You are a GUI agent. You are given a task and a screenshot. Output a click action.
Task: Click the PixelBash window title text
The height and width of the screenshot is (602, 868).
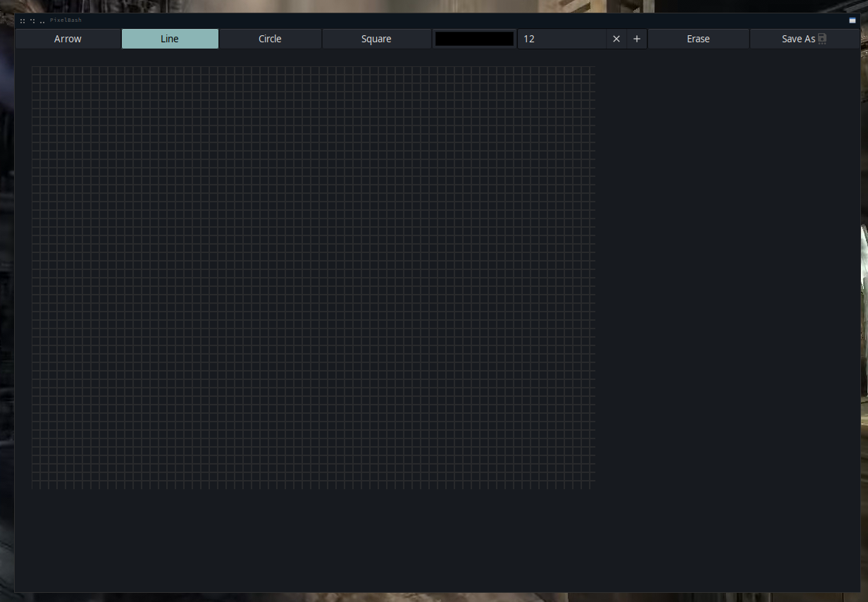(x=66, y=20)
